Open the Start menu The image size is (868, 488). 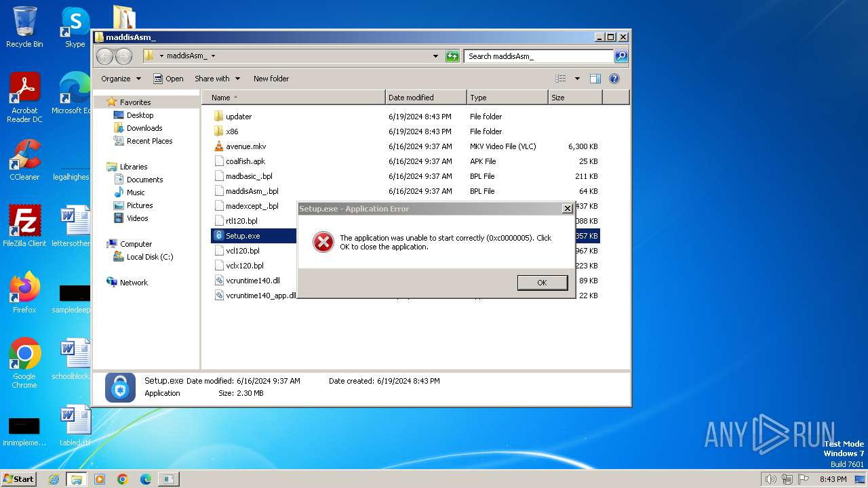[19, 479]
